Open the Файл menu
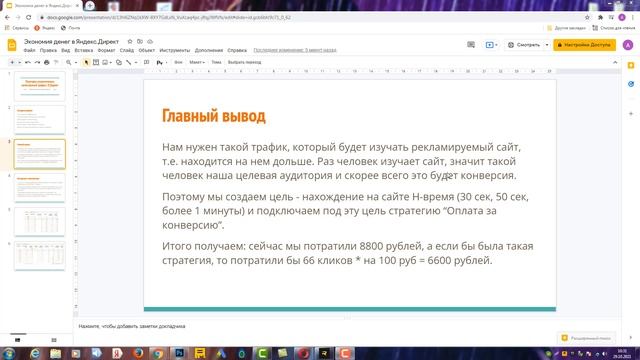Screen dimensions: 640x360 pyautogui.click(x=29, y=50)
